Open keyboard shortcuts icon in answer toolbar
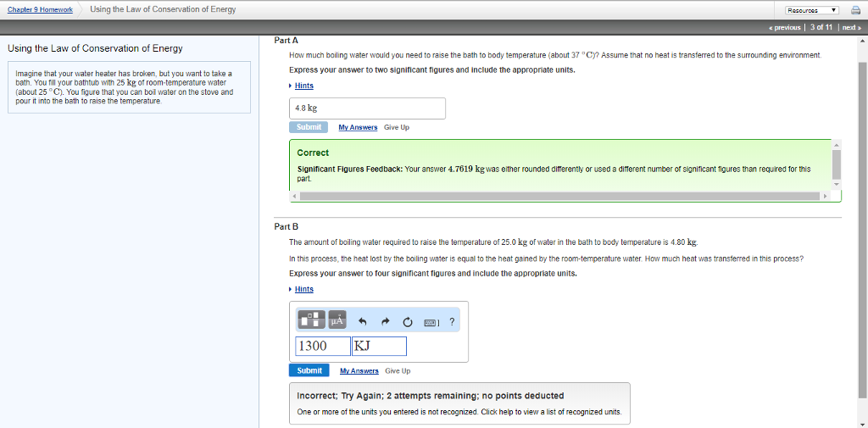The height and width of the screenshot is (428, 868). pyautogui.click(x=431, y=321)
